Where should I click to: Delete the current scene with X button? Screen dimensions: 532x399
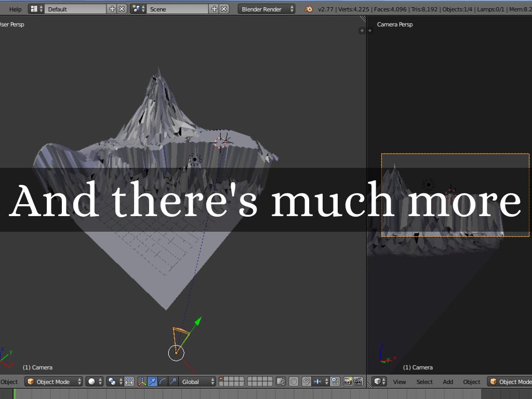[224, 9]
